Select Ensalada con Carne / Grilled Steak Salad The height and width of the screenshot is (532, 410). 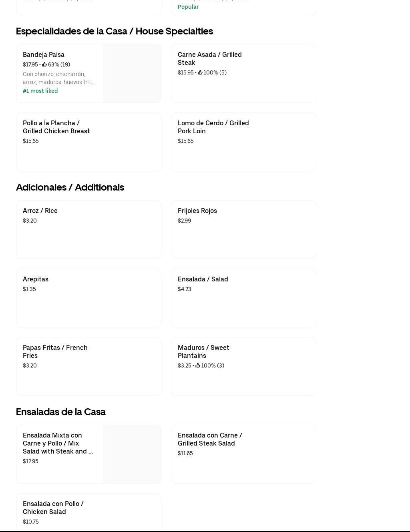(x=210, y=439)
